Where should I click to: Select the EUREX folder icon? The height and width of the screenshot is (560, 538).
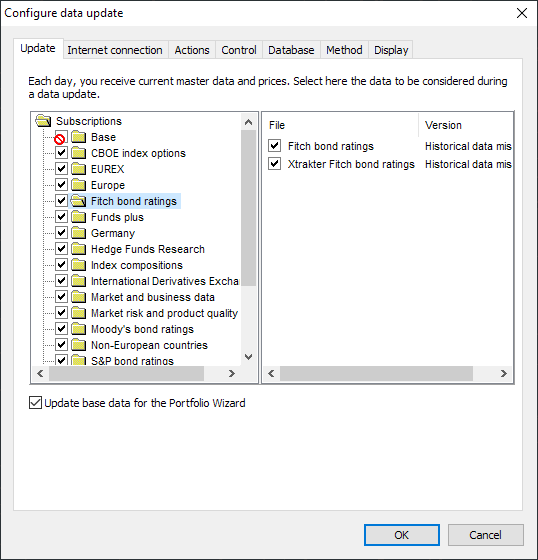[x=79, y=169]
